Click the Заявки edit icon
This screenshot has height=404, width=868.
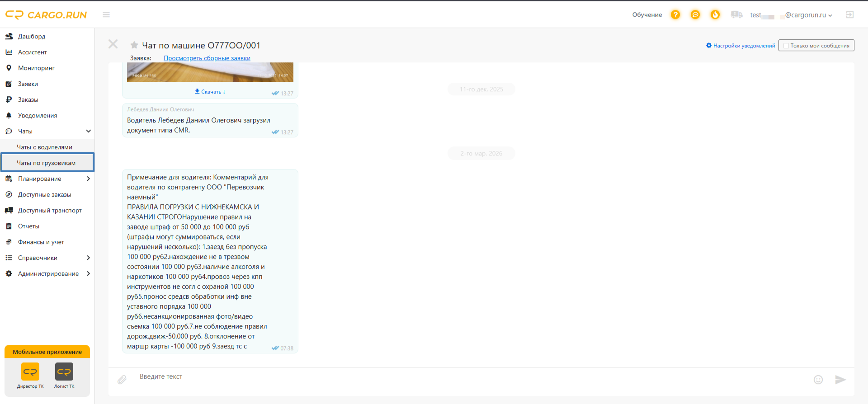coord(9,84)
